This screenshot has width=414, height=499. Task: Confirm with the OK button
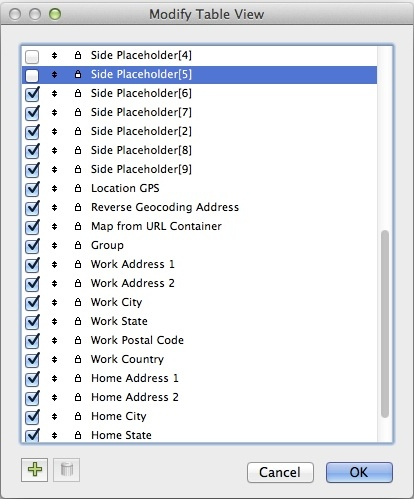[359, 472]
